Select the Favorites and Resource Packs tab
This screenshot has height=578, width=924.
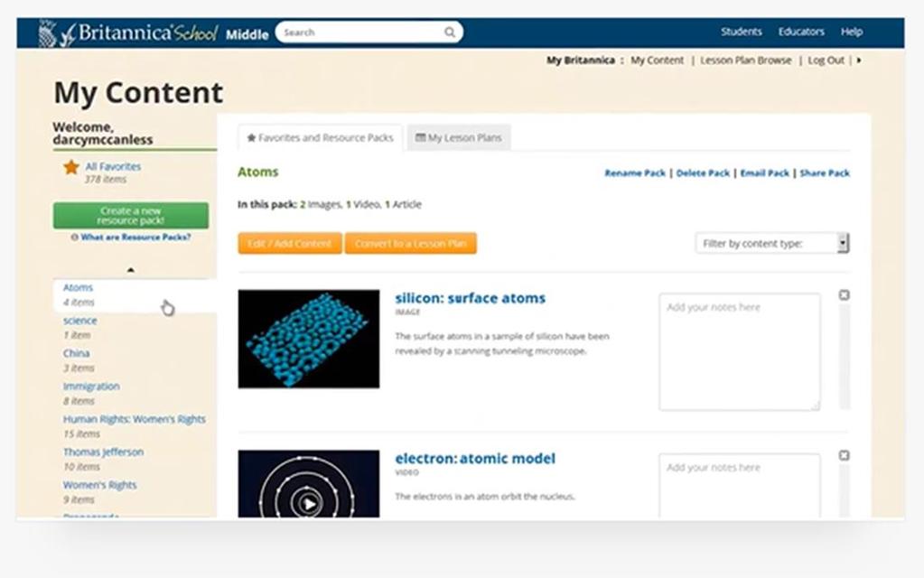[320, 138]
